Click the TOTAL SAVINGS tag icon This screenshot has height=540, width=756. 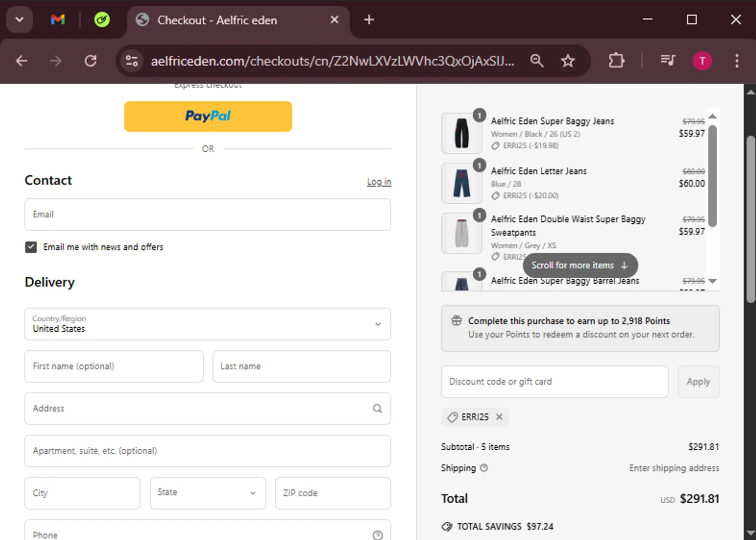[447, 526]
